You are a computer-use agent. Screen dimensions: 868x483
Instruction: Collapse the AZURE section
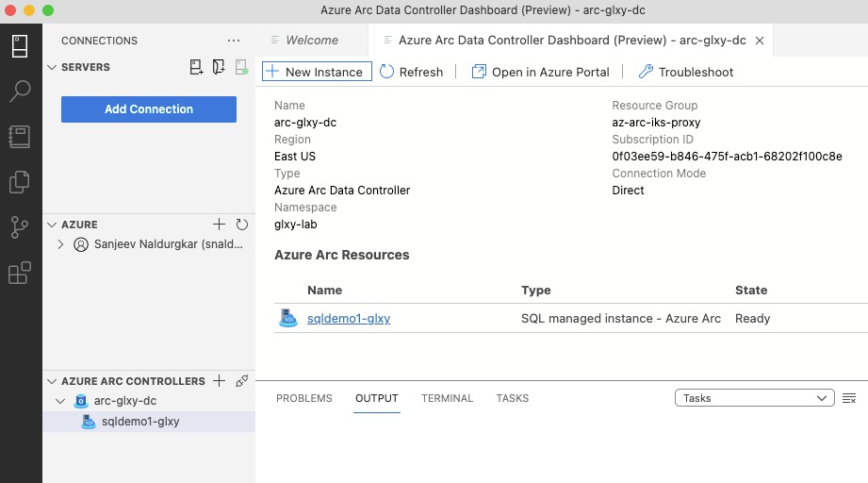point(52,225)
